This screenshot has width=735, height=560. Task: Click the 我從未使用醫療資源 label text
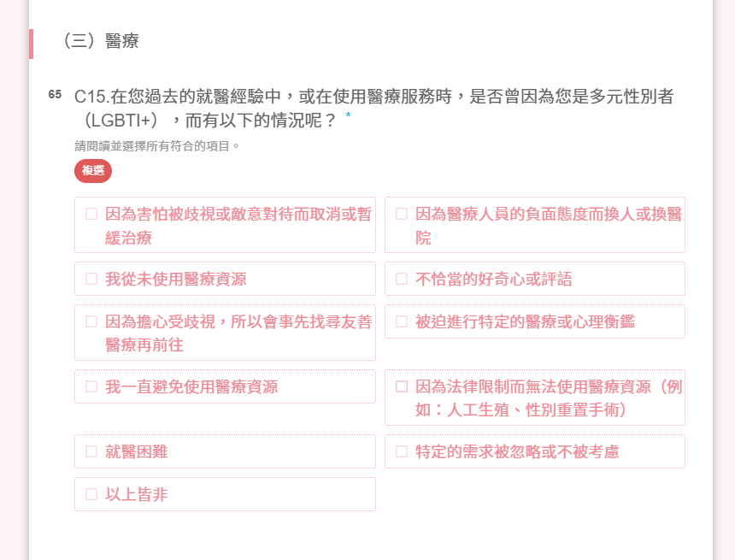coord(176,279)
